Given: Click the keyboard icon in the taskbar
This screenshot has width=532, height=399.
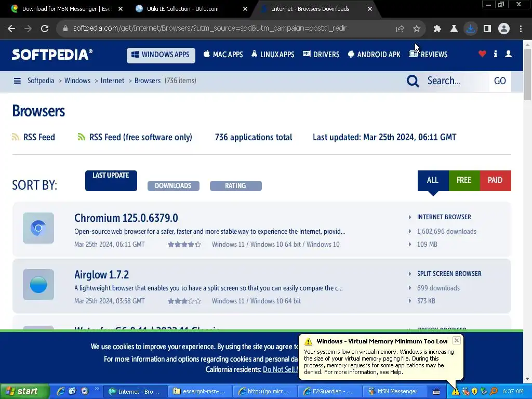Looking at the screenshot, I should pyautogui.click(x=436, y=392).
